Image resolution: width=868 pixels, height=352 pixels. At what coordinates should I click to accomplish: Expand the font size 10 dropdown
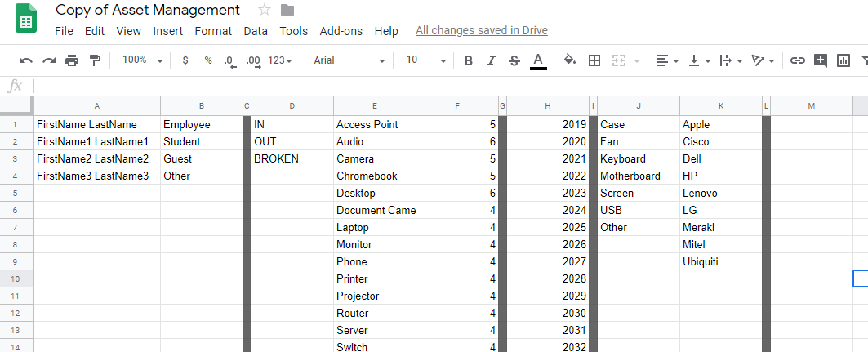[425, 60]
